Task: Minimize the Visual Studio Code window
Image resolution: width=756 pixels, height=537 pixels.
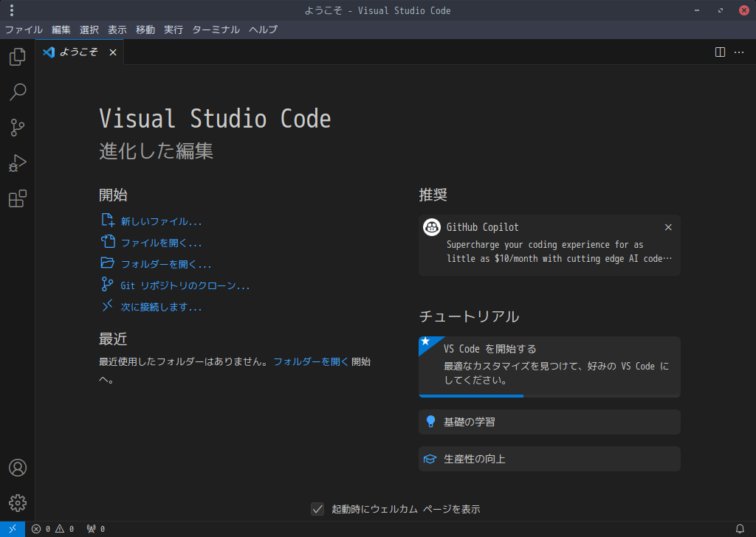Action: (697, 10)
